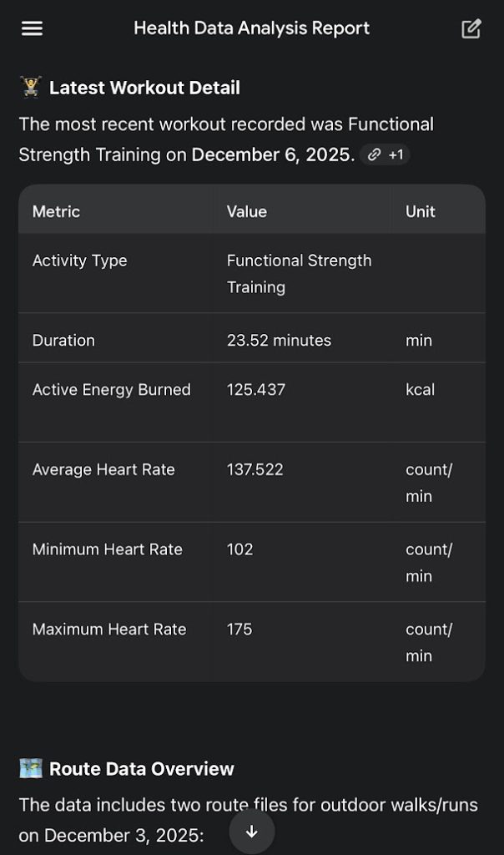Tap the Average Heart Rate value 137.522
Screen dimensions: 504x855
(255, 469)
